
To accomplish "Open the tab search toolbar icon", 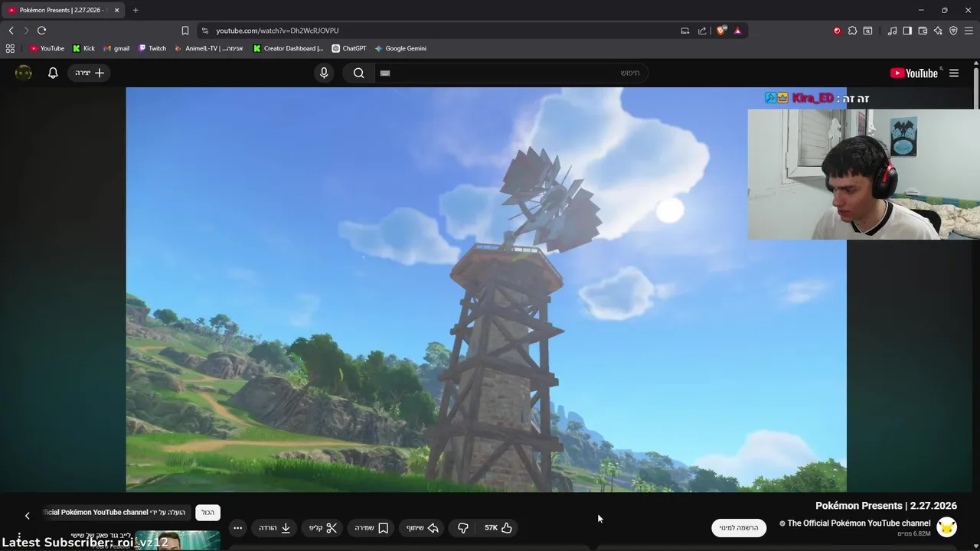I will tap(867, 31).
